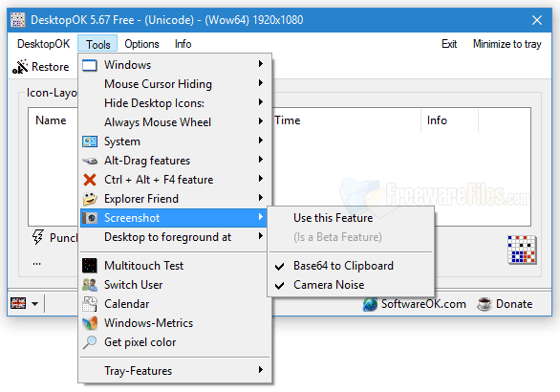Click the Restore icon in toolbar
This screenshot has height=392, width=560.
pos(20,67)
